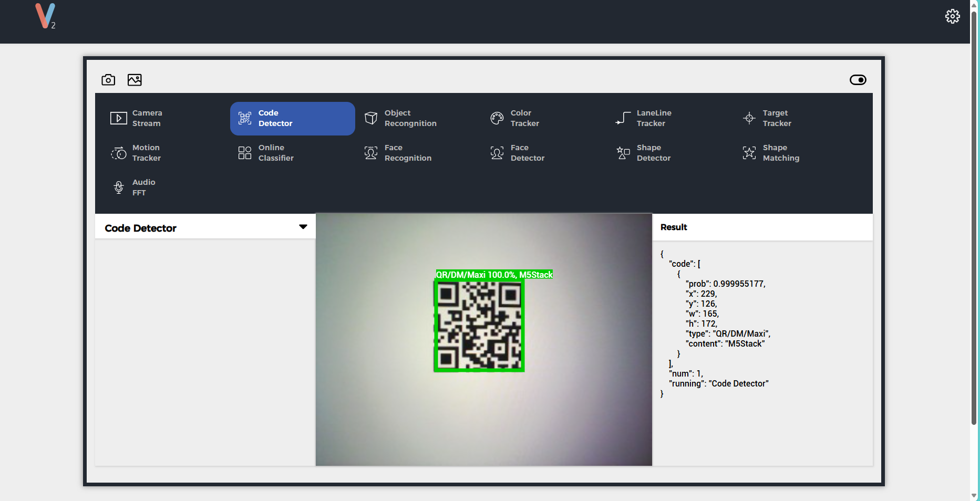Click the QR/DM/Maxi 100.0% detection label

[x=494, y=275]
